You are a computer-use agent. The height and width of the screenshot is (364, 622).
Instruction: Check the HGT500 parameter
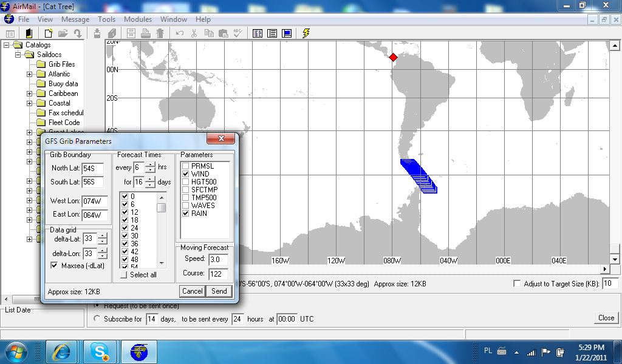pos(185,182)
